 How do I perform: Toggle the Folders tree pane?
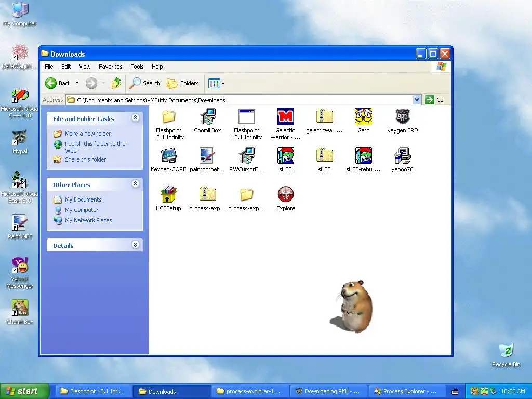[182, 83]
